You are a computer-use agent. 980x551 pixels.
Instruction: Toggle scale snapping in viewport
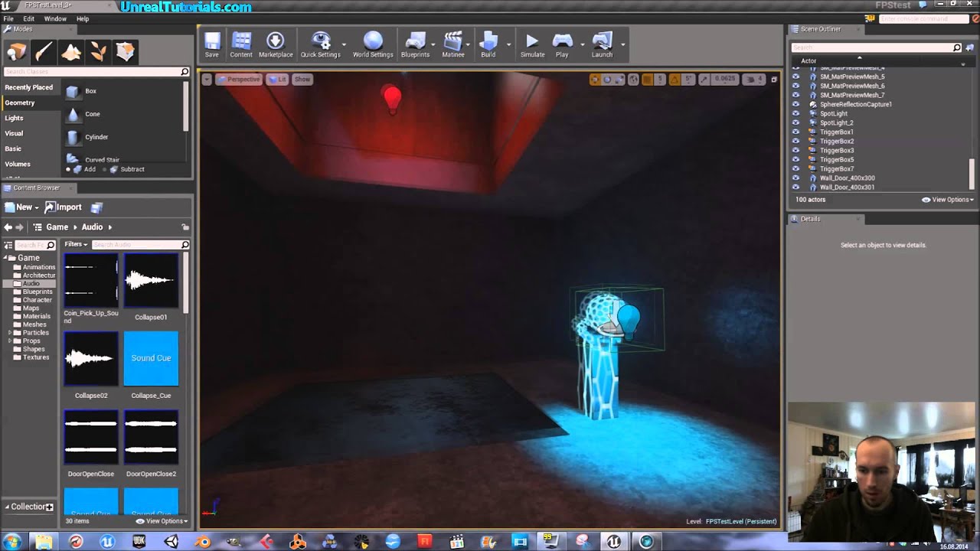pos(705,80)
